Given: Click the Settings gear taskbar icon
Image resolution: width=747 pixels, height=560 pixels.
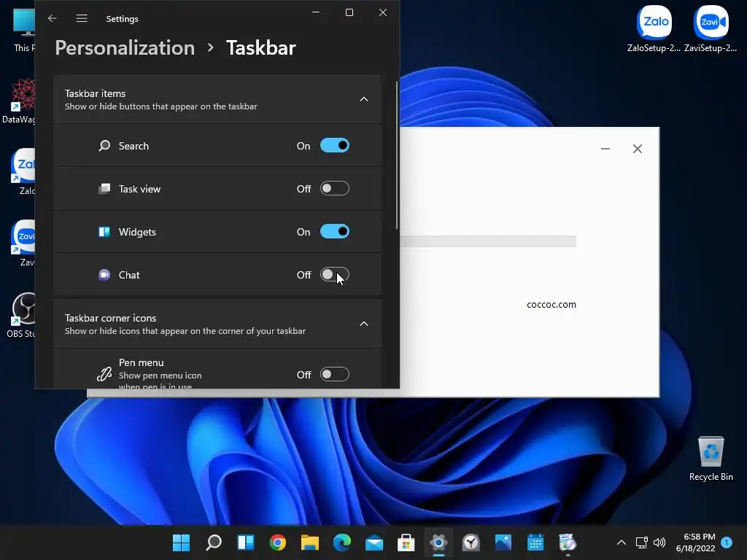Looking at the screenshot, I should pyautogui.click(x=438, y=542).
